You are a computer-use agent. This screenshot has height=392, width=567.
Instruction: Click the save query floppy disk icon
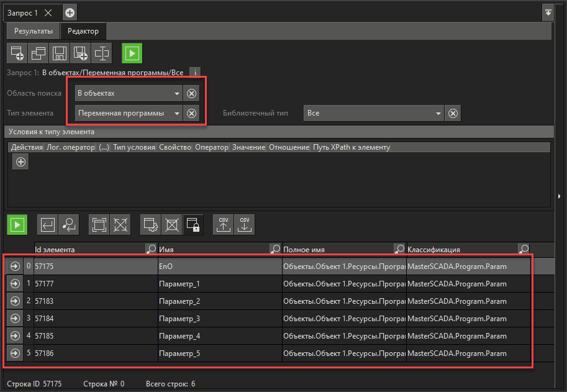point(59,53)
